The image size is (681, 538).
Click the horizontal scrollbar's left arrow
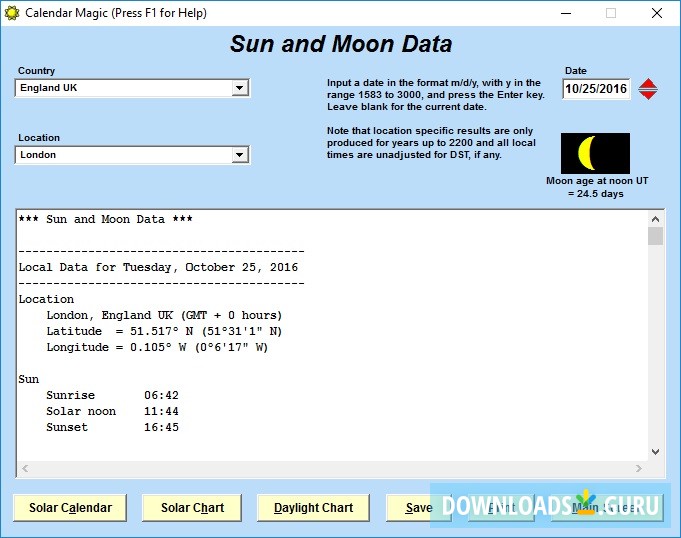click(24, 468)
